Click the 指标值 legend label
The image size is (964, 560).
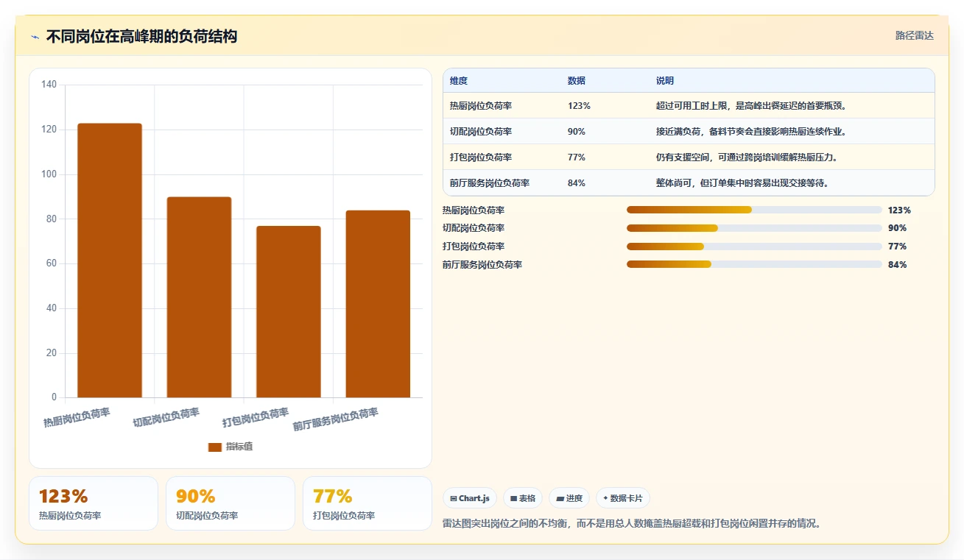[239, 447]
